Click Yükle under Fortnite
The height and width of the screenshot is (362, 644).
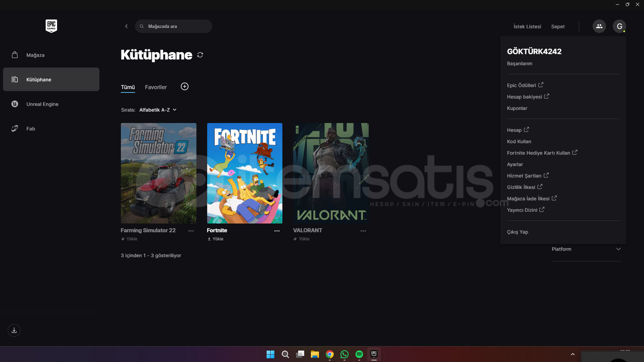coord(215,239)
